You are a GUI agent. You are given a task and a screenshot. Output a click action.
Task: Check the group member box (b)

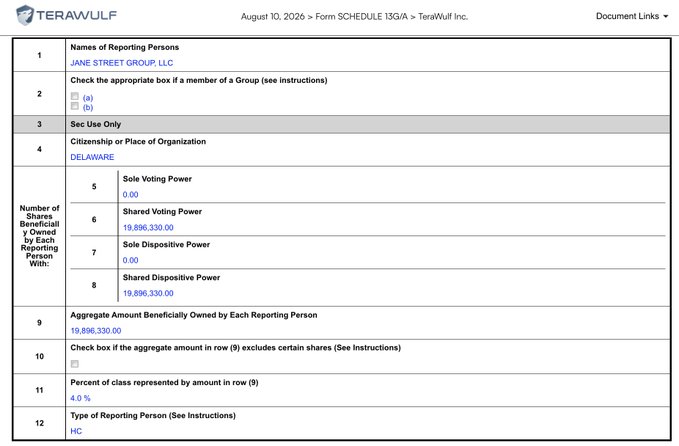(75, 106)
